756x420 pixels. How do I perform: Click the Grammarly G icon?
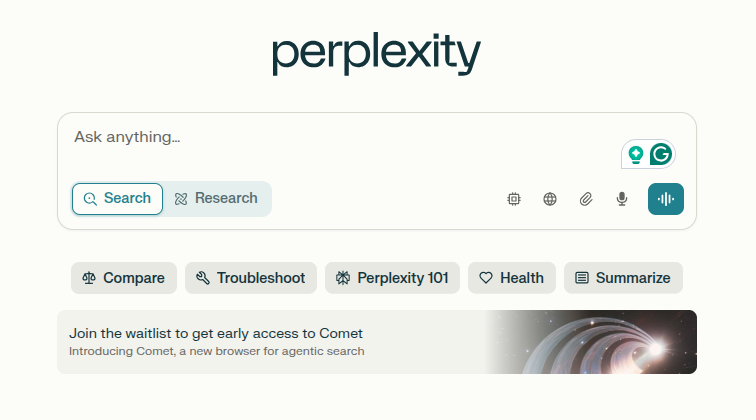(661, 155)
